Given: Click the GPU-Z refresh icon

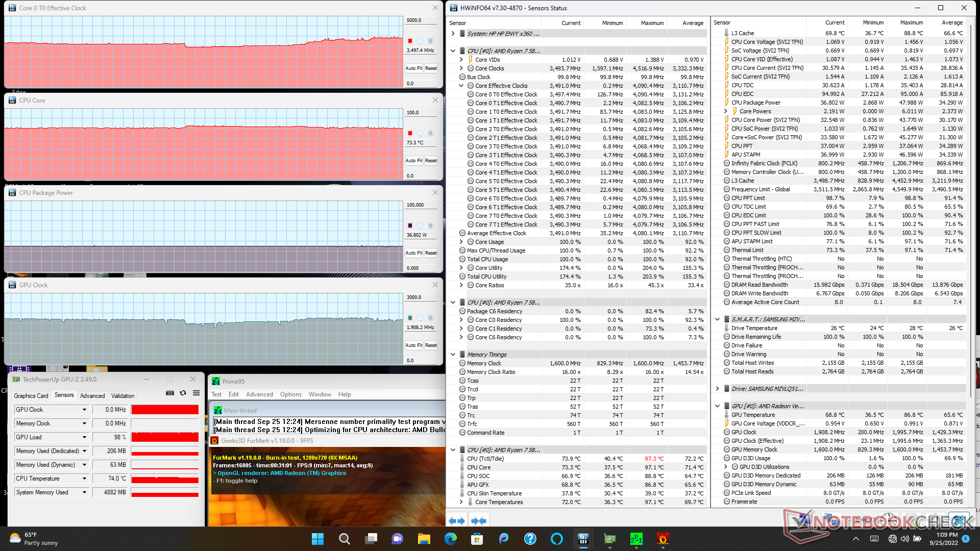Looking at the screenshot, I should 183,393.
